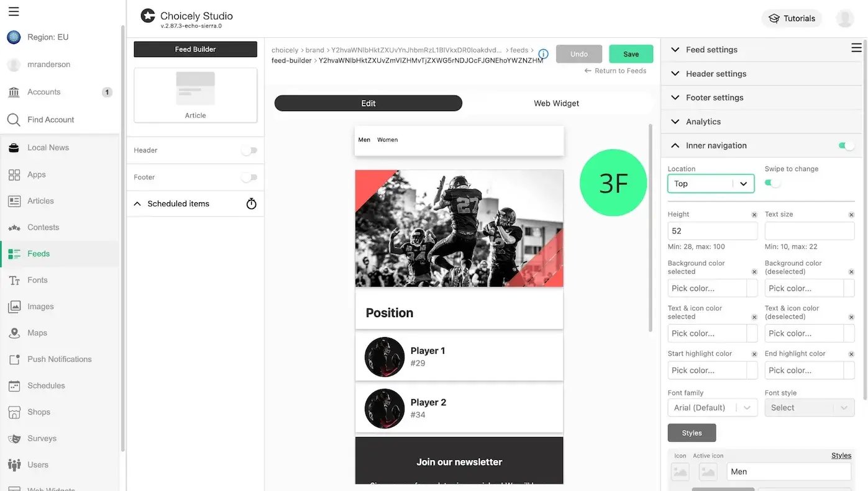This screenshot has width=868, height=491.
Task: Turn off Swipe to change
Action: [772, 183]
